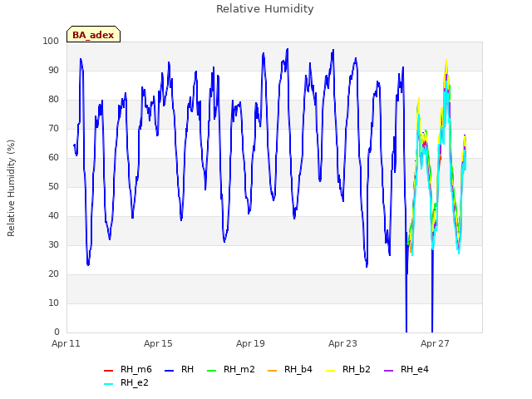
Task: Toggle the RH_e4 legend entry
Action: [406, 369]
